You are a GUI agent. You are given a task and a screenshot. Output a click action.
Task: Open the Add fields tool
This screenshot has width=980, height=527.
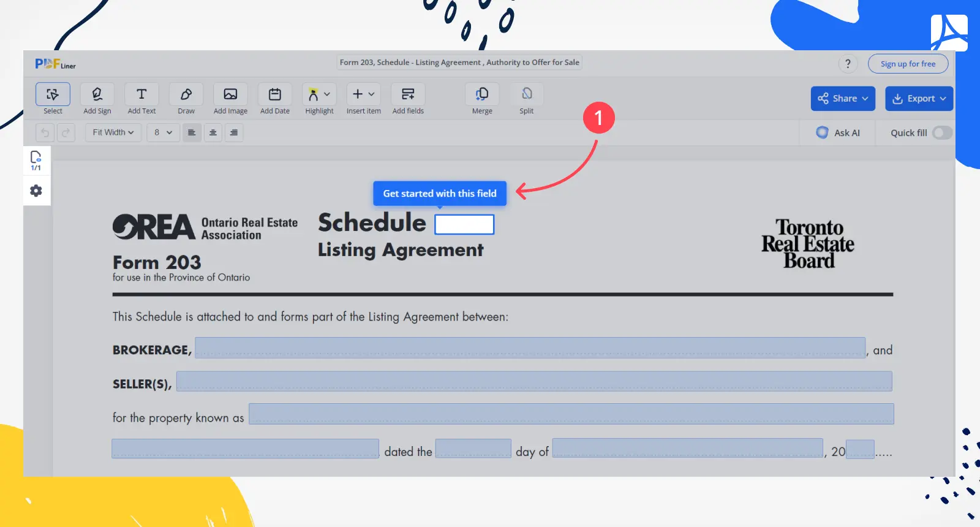click(408, 94)
